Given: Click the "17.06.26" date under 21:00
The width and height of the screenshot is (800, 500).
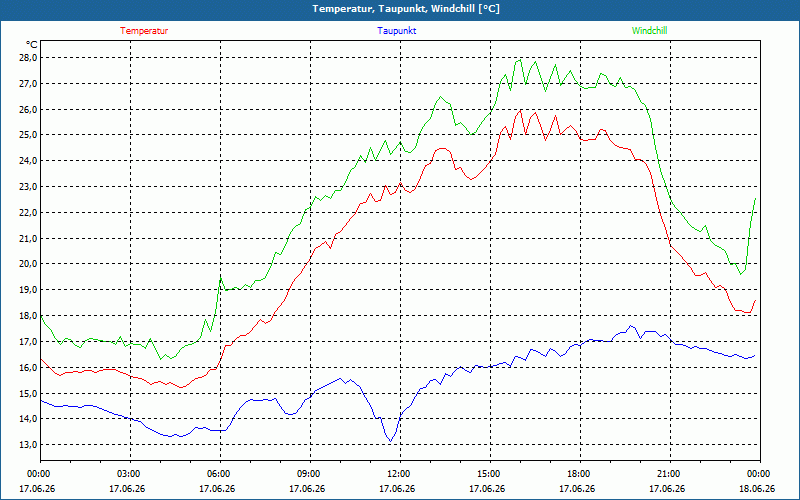Looking at the screenshot, I should coord(667,489).
